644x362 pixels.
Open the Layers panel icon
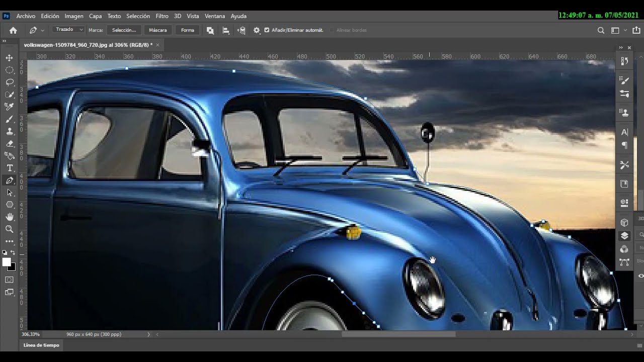(x=624, y=236)
